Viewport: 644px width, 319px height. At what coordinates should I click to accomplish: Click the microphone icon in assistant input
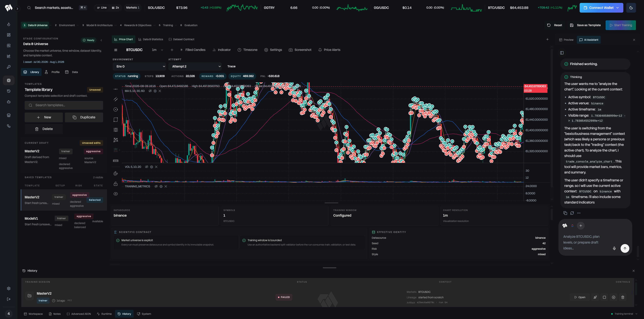pos(614,248)
